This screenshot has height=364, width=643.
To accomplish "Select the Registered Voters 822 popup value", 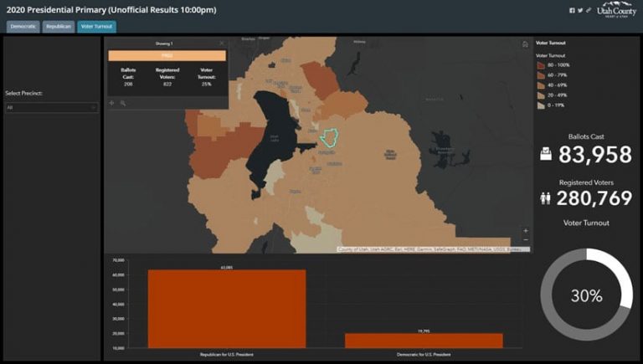I will pyautogui.click(x=167, y=84).
